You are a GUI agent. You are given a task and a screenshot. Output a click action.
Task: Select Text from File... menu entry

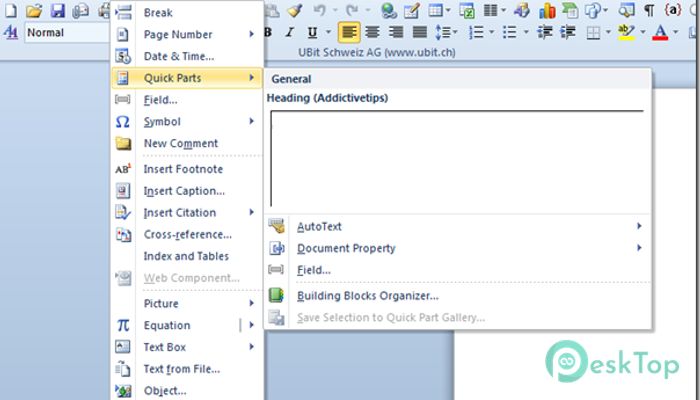(187, 369)
